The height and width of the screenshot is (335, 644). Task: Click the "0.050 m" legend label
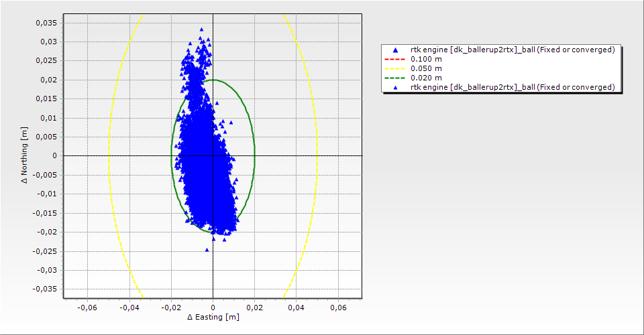[x=426, y=69]
